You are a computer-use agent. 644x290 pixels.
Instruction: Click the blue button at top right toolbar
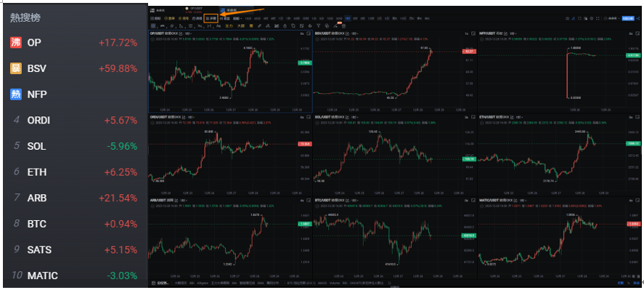pyautogui.click(x=628, y=18)
